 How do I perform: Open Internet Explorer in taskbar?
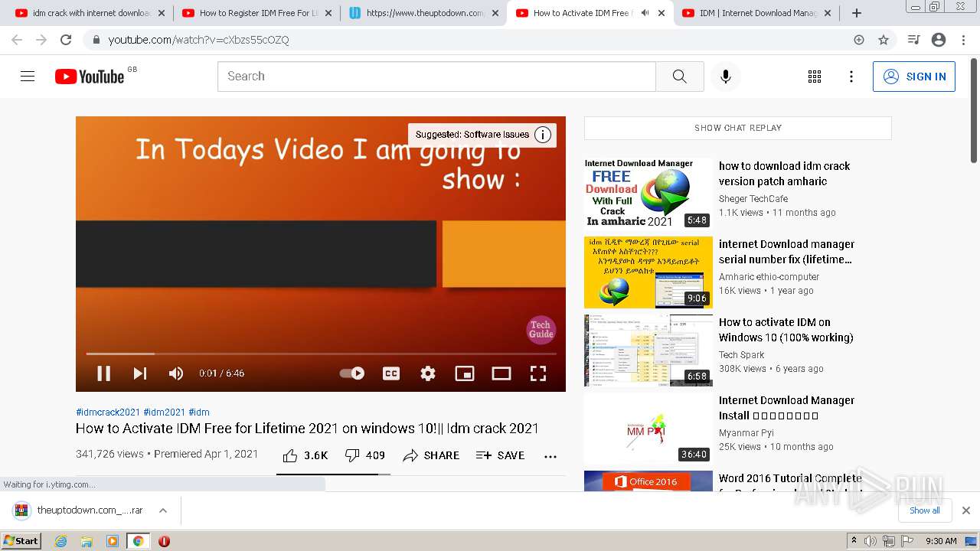click(61, 541)
